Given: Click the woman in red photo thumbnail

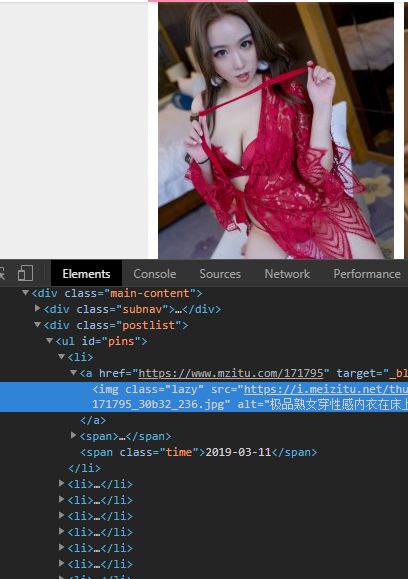Looking at the screenshot, I should pyautogui.click(x=276, y=130).
